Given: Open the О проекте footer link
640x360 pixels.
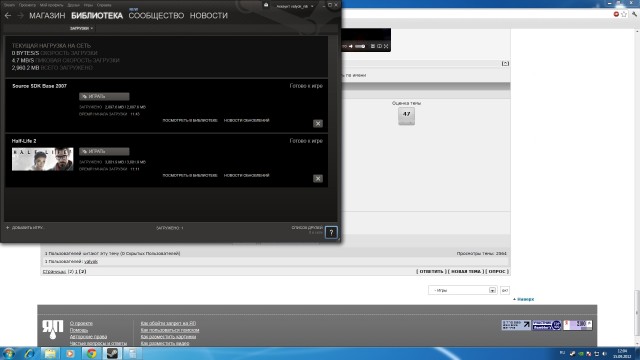Looking at the screenshot, I should click(81, 324).
